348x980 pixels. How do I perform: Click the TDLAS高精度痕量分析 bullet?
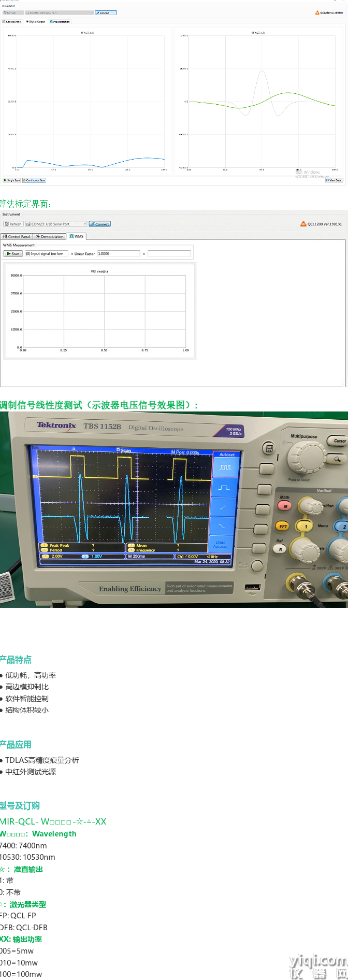[x=40, y=760]
